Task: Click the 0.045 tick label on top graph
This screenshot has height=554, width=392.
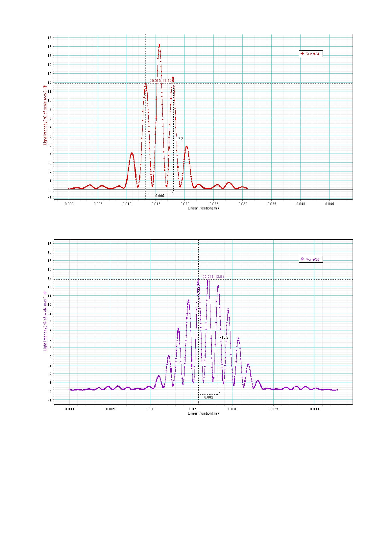Action: coord(330,204)
